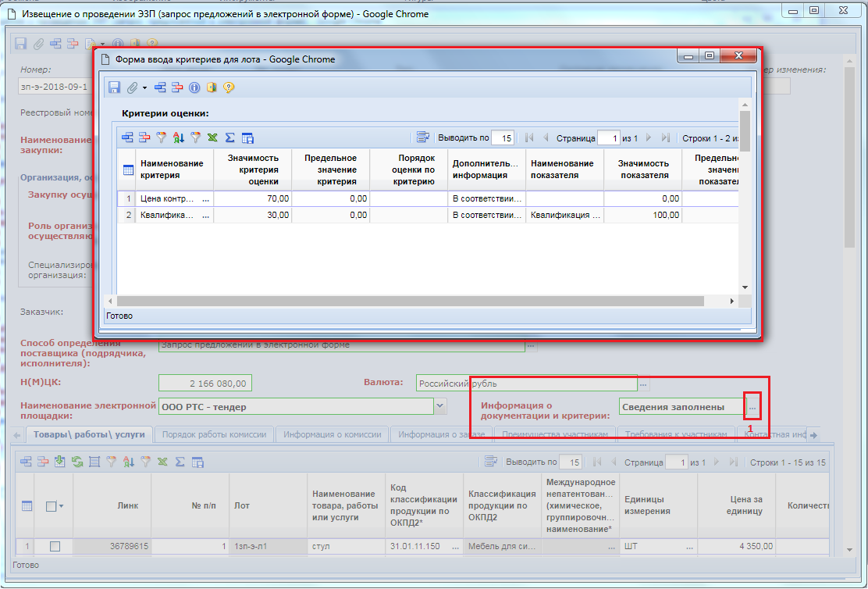Click 'Квалификация ...' indicator name cell
The width and height of the screenshot is (868, 589).
click(x=564, y=215)
